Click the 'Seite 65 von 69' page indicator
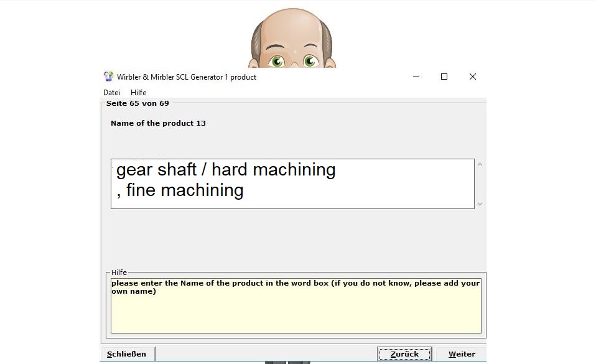Viewport: 596px width, 364px height. [x=137, y=103]
